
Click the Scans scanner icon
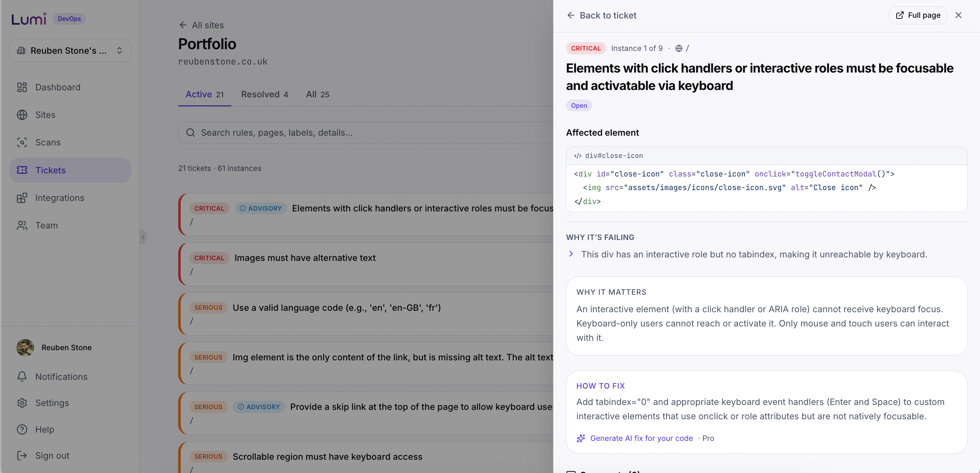click(22, 142)
